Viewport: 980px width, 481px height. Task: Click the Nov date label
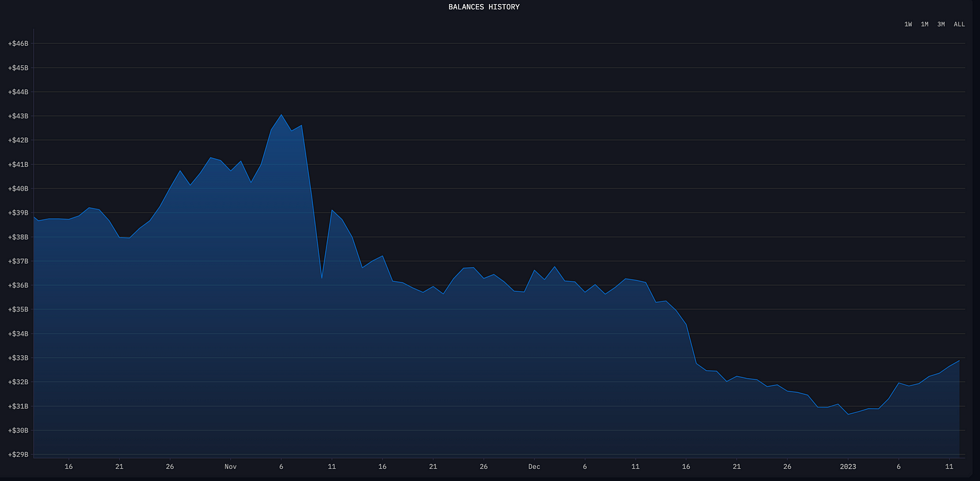(231, 467)
